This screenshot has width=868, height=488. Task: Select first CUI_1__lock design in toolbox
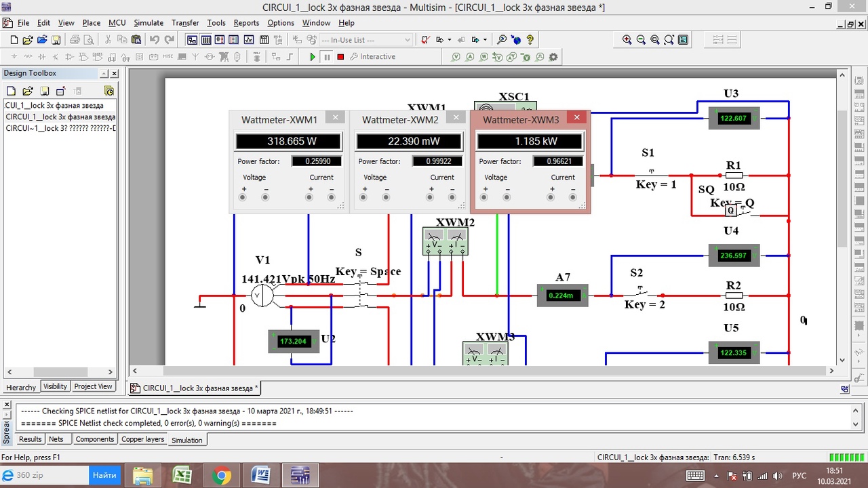pyautogui.click(x=54, y=106)
